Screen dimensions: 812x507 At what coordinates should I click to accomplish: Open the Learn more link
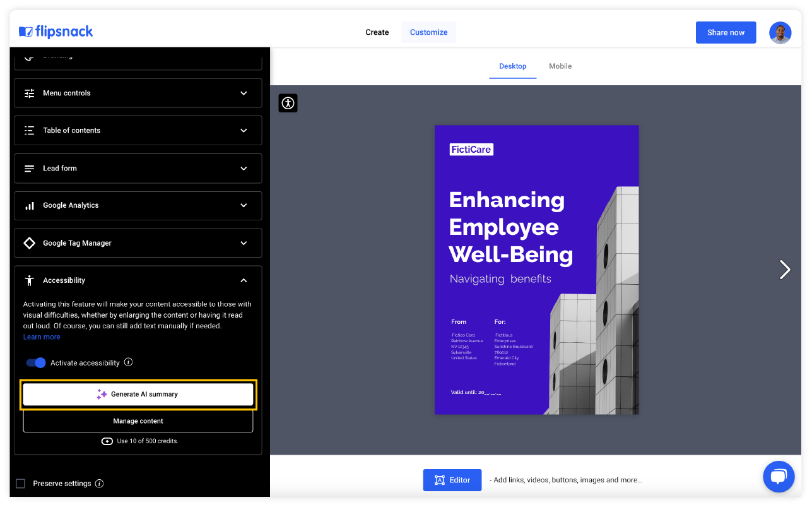(x=42, y=337)
